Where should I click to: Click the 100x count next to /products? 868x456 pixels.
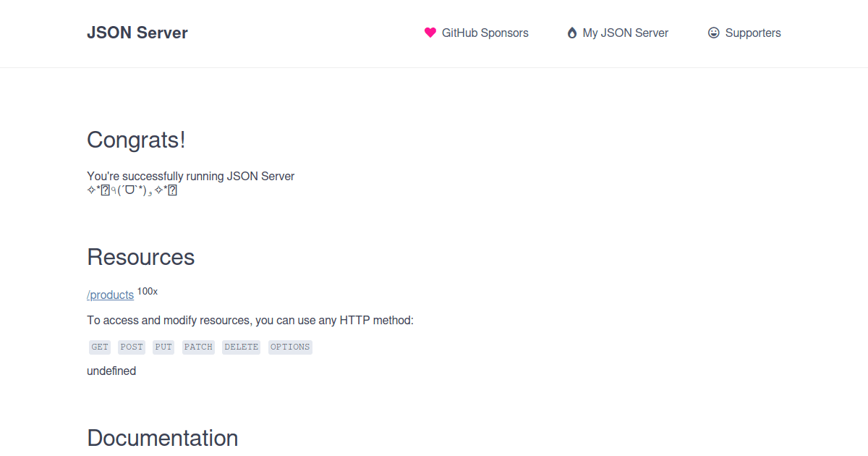click(x=148, y=291)
